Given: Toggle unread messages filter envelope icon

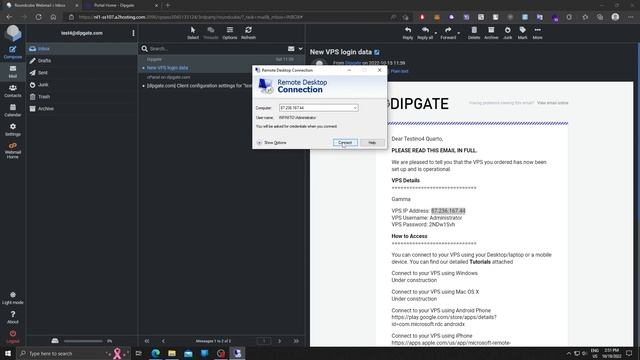Looking at the screenshot, I should (291, 49).
